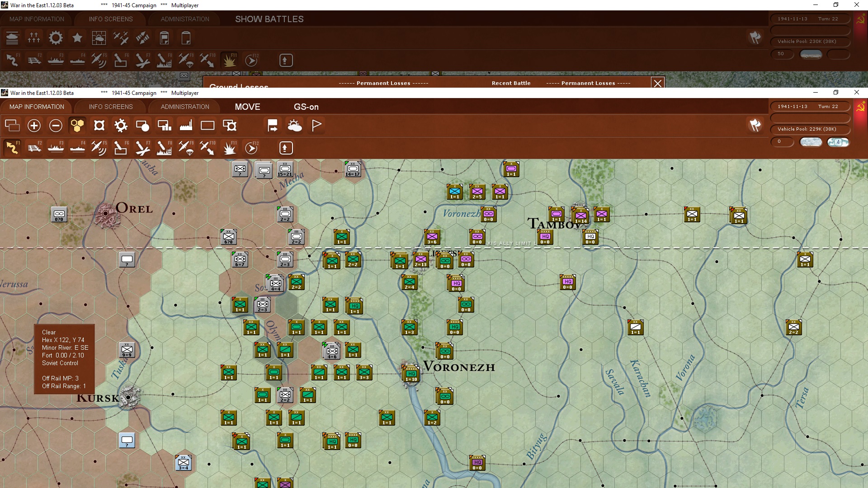Enable F5 air recon mode in front window
This screenshot has height=488, width=868.
point(99,148)
